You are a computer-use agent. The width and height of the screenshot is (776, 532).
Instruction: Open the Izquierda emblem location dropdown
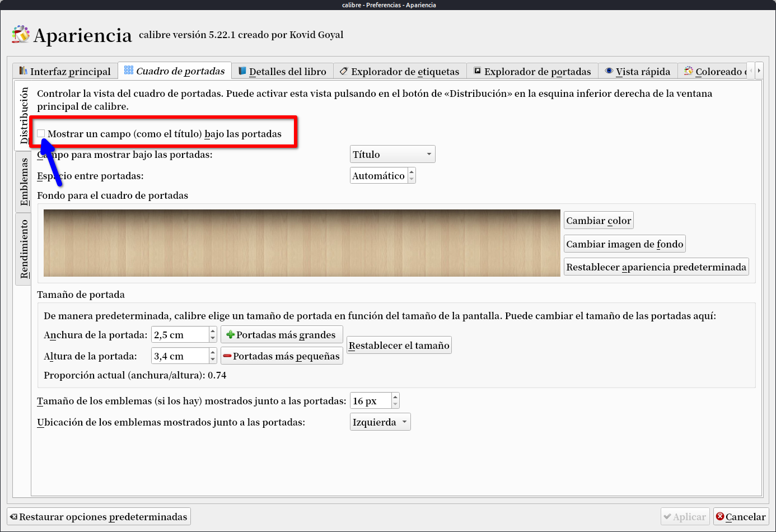(x=380, y=422)
